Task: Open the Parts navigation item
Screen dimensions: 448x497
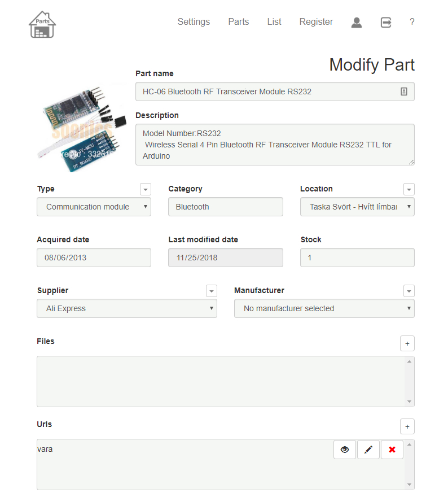Action: click(239, 21)
